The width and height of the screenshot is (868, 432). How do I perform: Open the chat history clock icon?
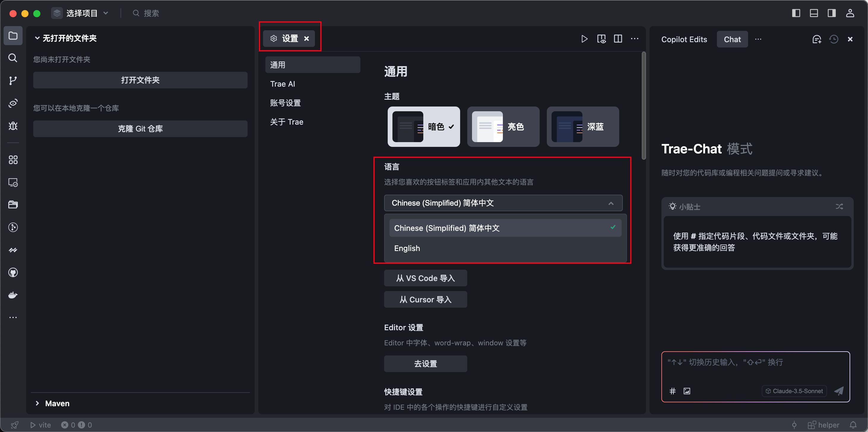[x=834, y=39]
